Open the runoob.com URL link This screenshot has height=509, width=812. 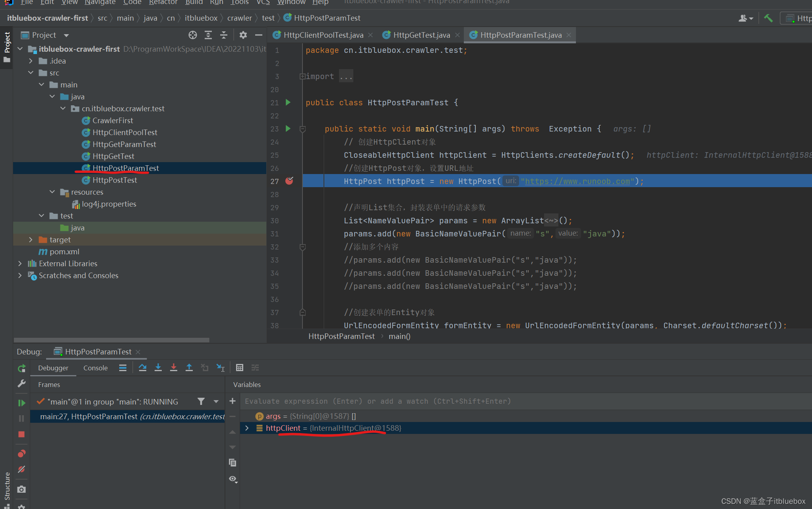(x=577, y=181)
